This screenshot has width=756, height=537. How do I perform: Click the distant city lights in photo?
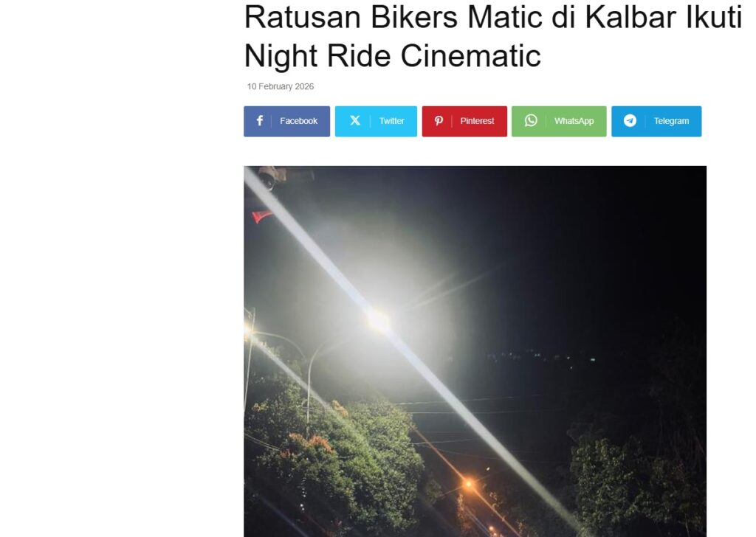point(540,358)
